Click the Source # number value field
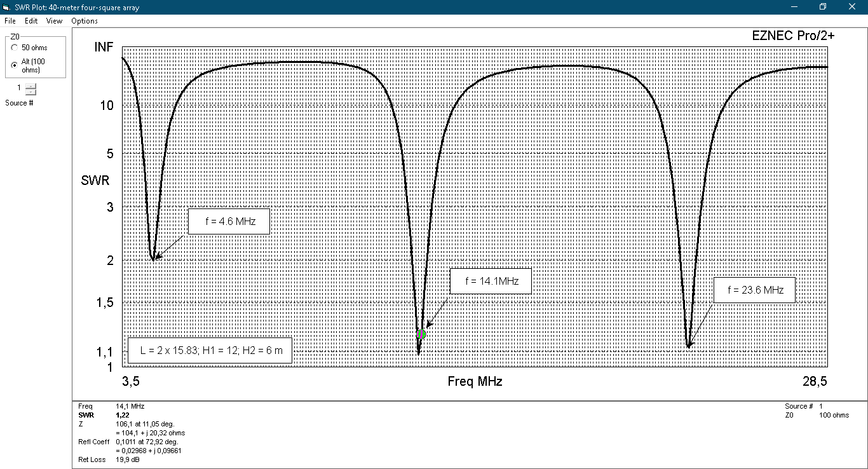 [x=19, y=88]
